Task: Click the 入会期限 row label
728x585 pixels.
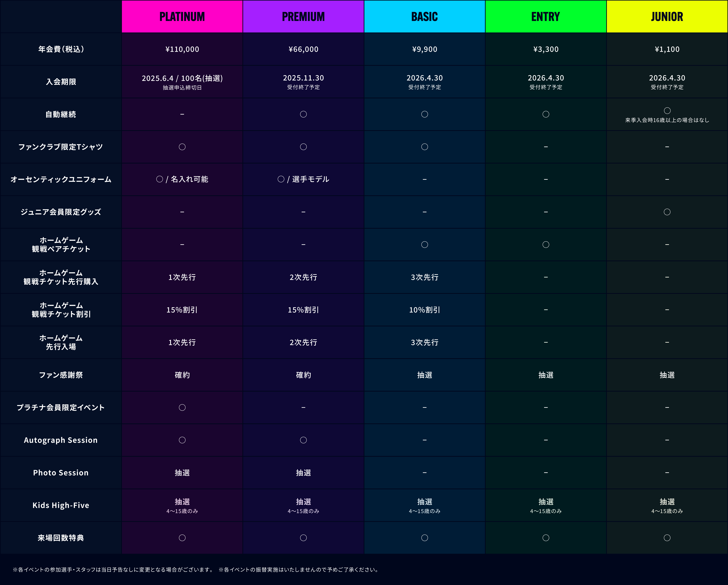Action: pos(61,82)
